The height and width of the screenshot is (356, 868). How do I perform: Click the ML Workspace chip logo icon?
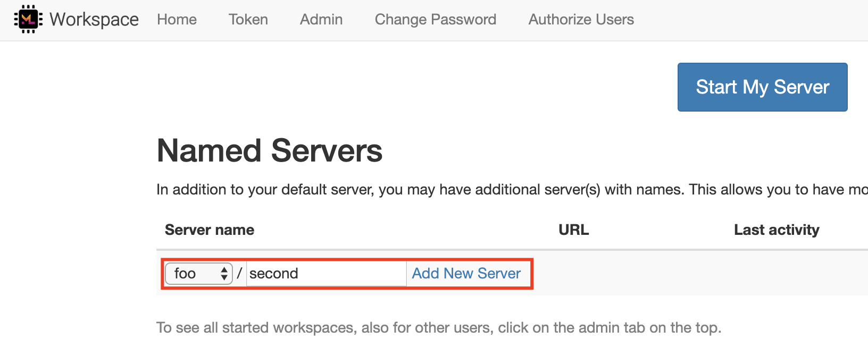pyautogui.click(x=28, y=19)
